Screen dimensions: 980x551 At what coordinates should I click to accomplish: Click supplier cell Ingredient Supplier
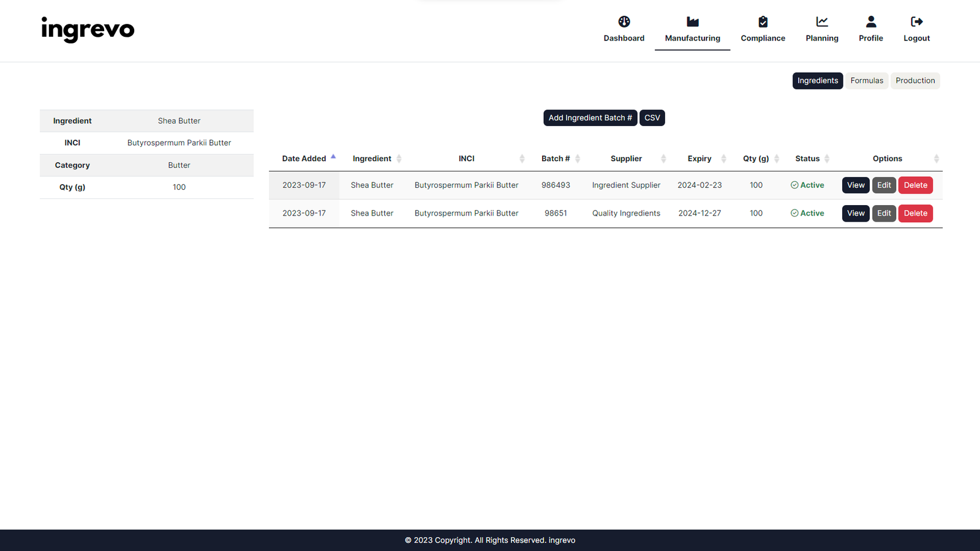(626, 185)
